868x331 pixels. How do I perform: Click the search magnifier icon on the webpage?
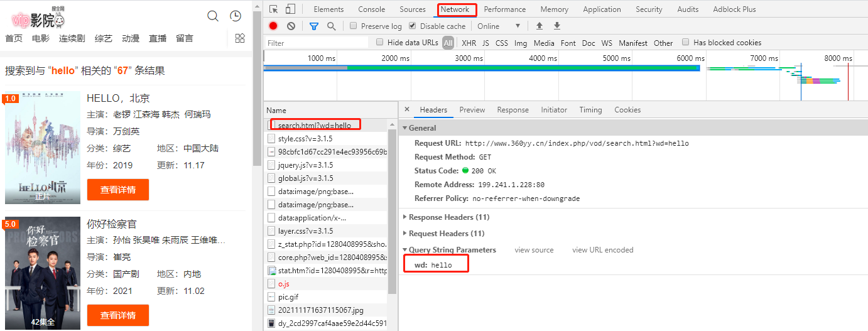(213, 16)
